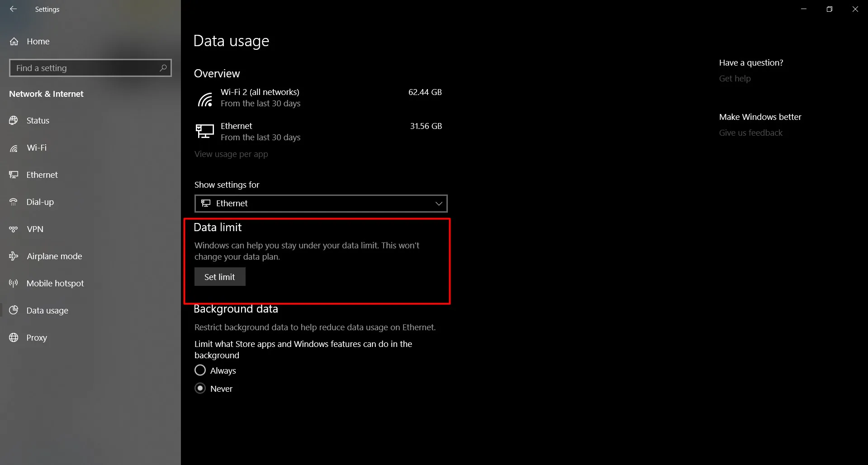The height and width of the screenshot is (465, 868).
Task: Click the Home house icon
Action: coord(14,42)
